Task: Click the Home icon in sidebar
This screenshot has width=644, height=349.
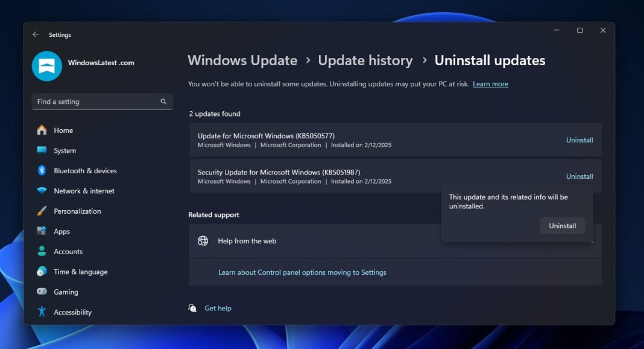Action: pyautogui.click(x=42, y=130)
